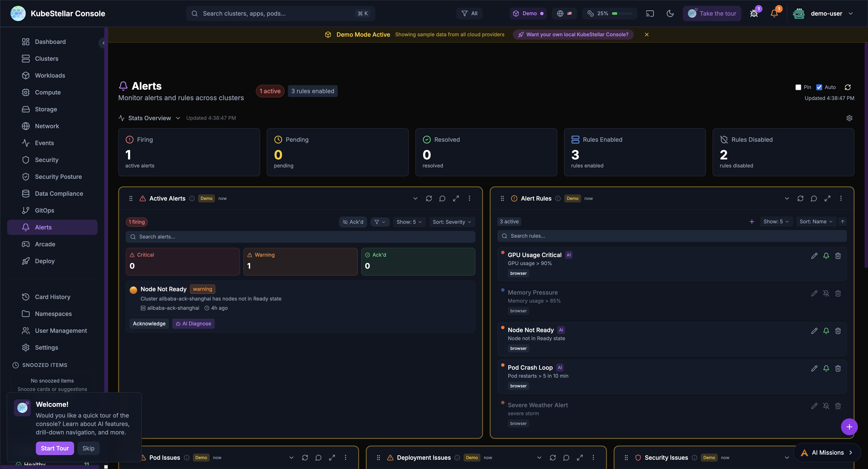Edit the Node Not Ready rule

coord(814,331)
